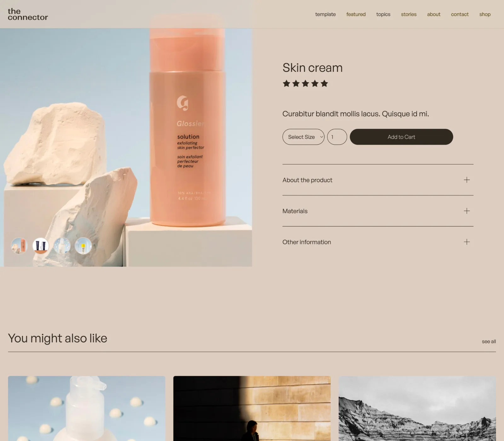
Task: Open the contact nav link
Action: (x=460, y=14)
